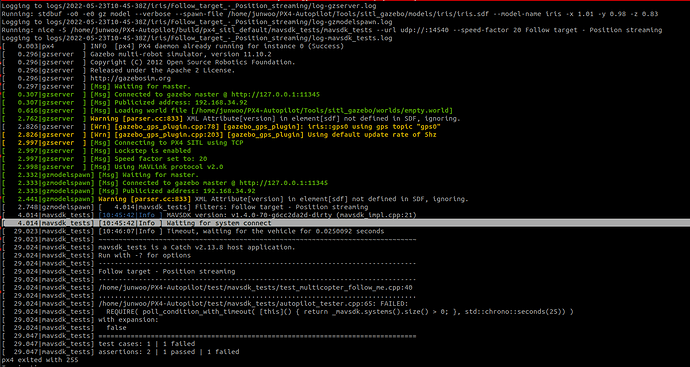690x367 pixels.
Task: Click the REQUIRE poll_condition_with_timeout line
Action: 340,312
